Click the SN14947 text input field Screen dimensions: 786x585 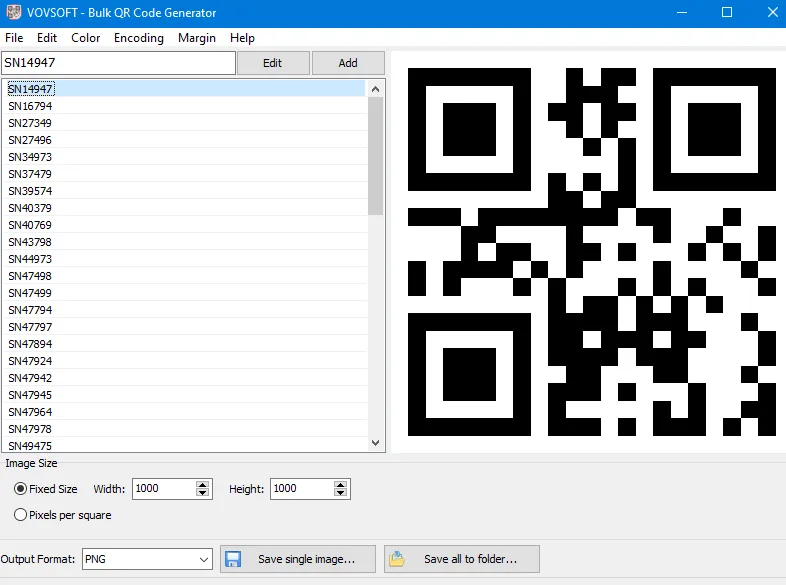(118, 63)
